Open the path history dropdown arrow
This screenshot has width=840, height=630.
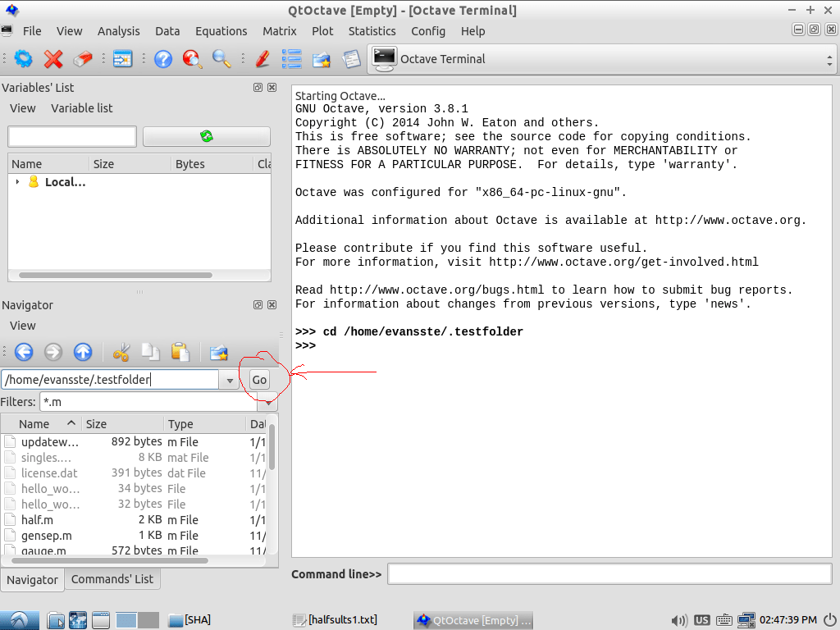(x=231, y=379)
